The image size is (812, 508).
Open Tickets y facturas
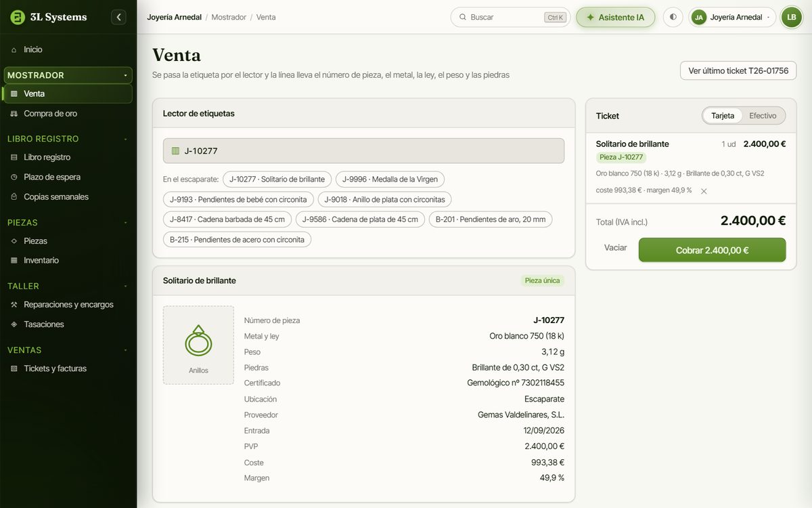(68, 368)
